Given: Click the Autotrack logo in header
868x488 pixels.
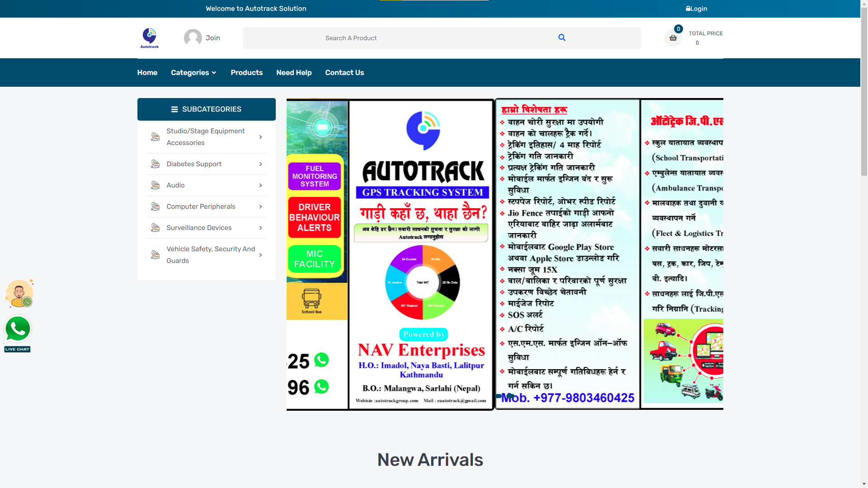Looking at the screenshot, I should point(149,38).
